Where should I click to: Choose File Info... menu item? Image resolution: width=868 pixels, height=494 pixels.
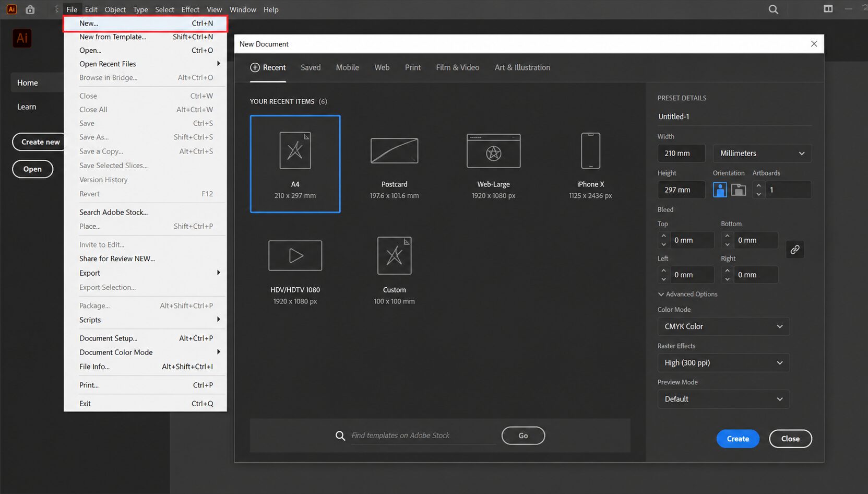[145, 367]
